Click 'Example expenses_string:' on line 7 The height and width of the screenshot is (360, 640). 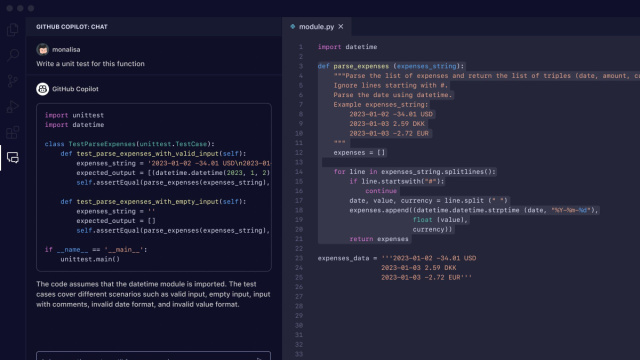tap(381, 104)
